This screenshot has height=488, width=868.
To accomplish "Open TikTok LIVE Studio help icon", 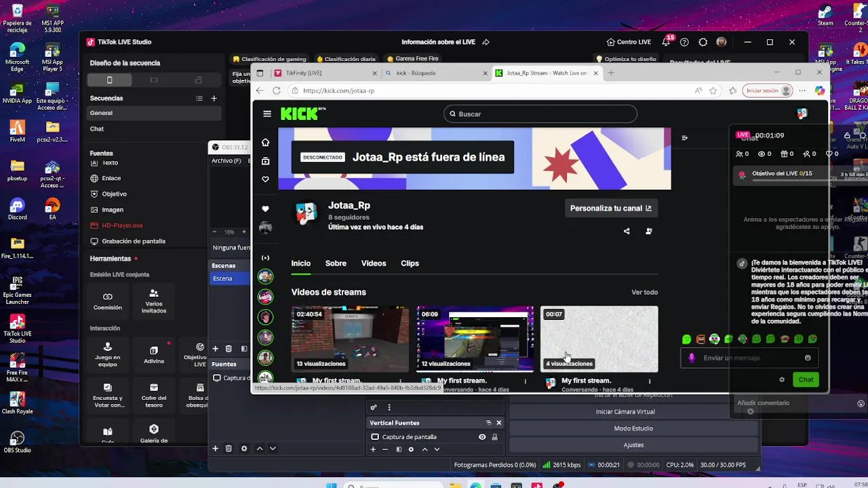I will [x=684, y=42].
